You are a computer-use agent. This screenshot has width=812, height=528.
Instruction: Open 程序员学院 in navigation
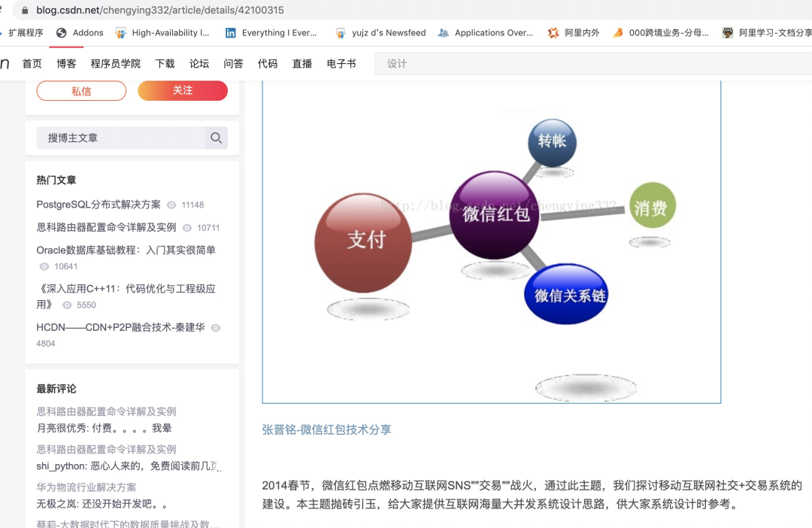click(116, 64)
